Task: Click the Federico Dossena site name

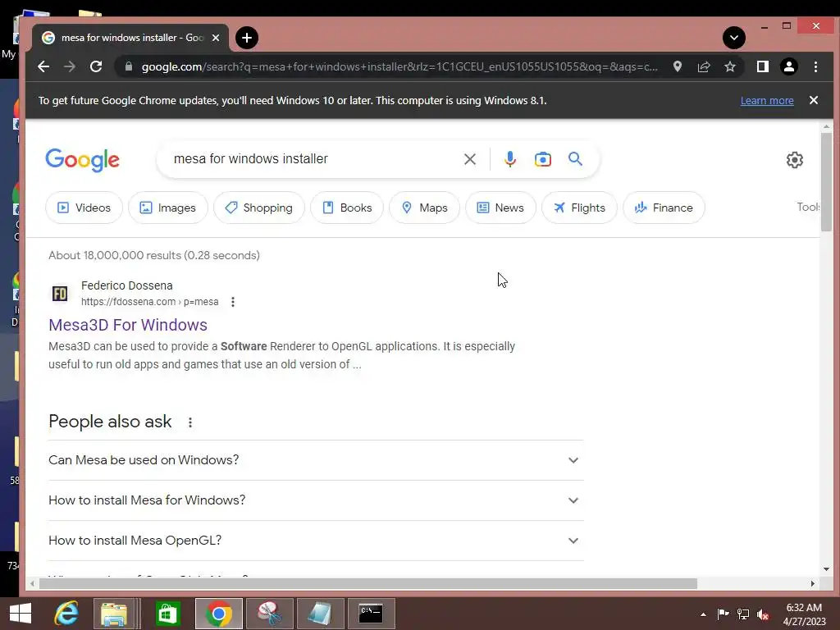Action: 127,285
